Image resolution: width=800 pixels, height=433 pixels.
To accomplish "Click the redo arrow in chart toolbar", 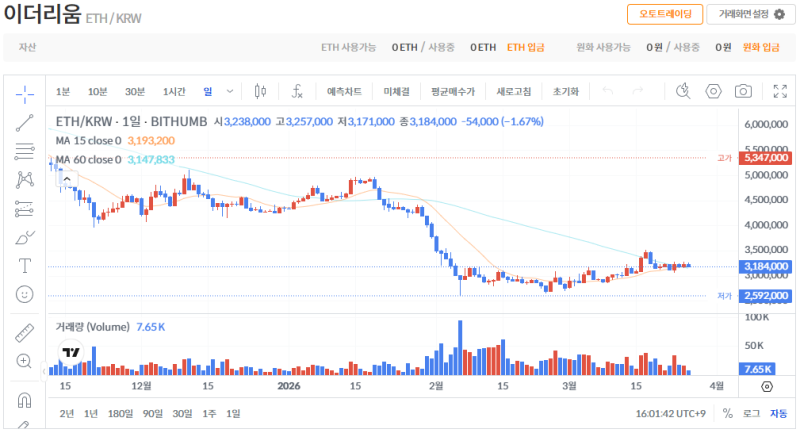I will pos(638,91).
